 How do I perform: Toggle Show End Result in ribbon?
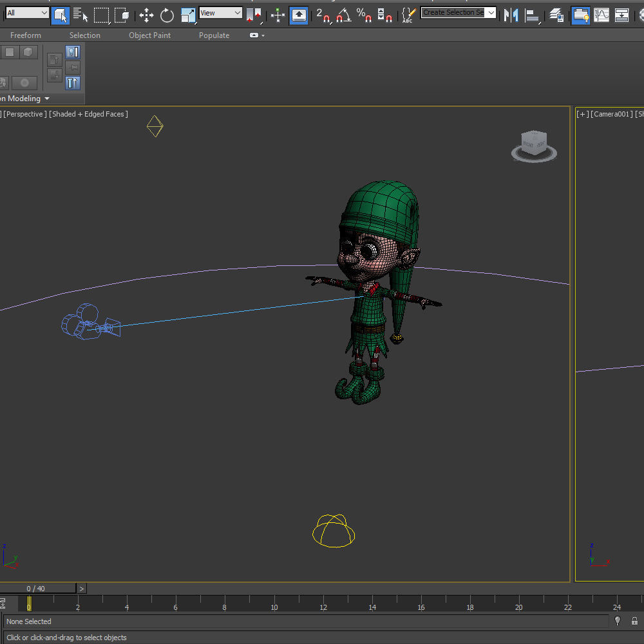(73, 52)
